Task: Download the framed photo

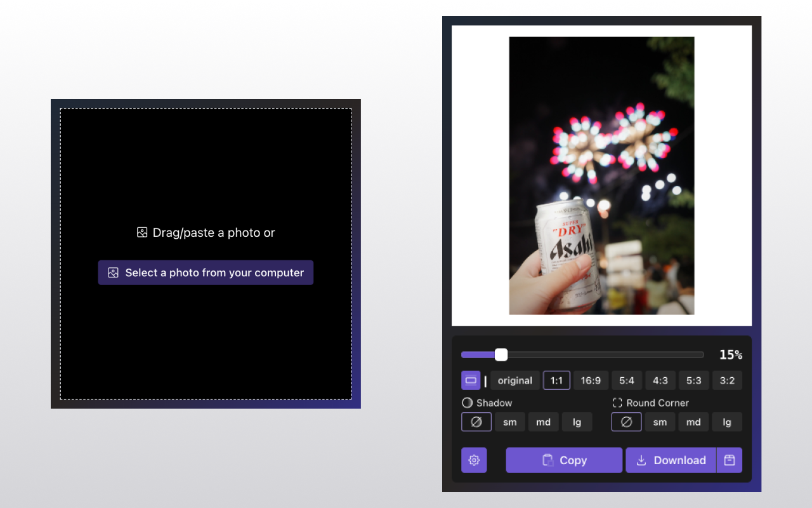Action: click(671, 460)
